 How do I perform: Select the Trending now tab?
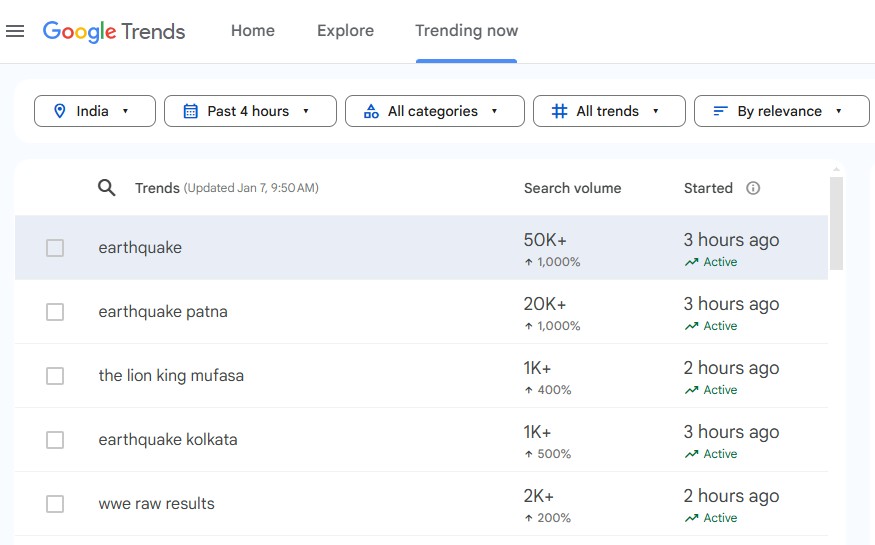click(x=467, y=31)
